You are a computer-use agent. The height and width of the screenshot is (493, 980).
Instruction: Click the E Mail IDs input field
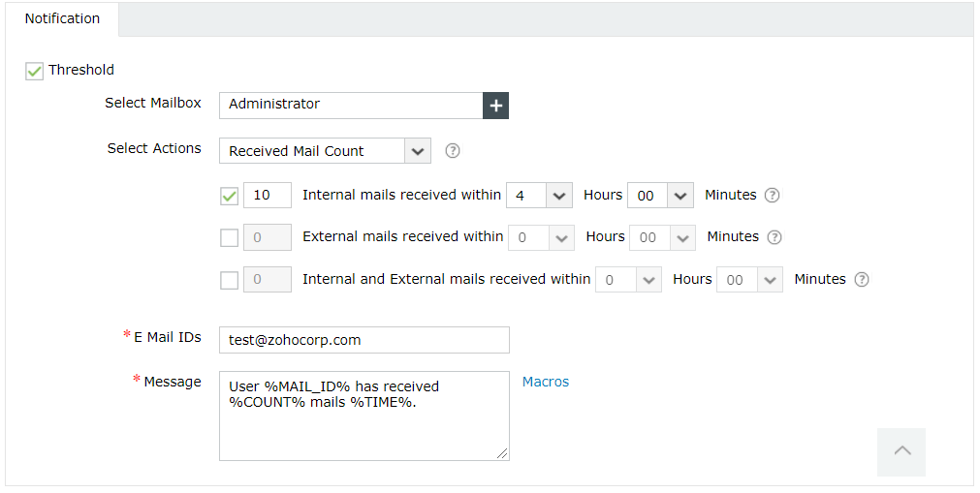[364, 340]
